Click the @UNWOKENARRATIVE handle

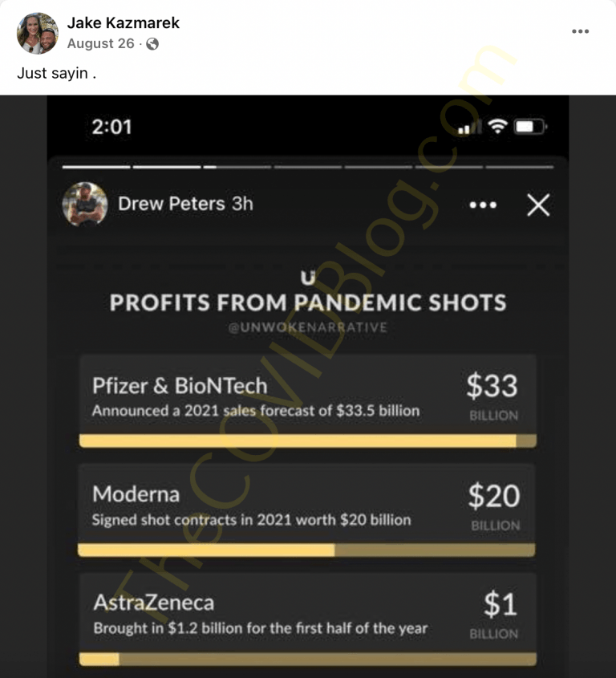(308, 327)
